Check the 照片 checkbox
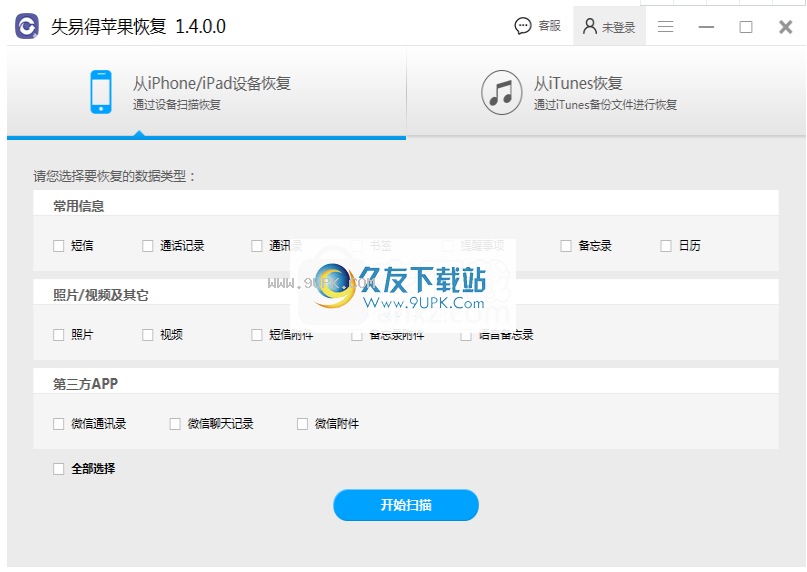The height and width of the screenshot is (572, 807). pyautogui.click(x=59, y=335)
